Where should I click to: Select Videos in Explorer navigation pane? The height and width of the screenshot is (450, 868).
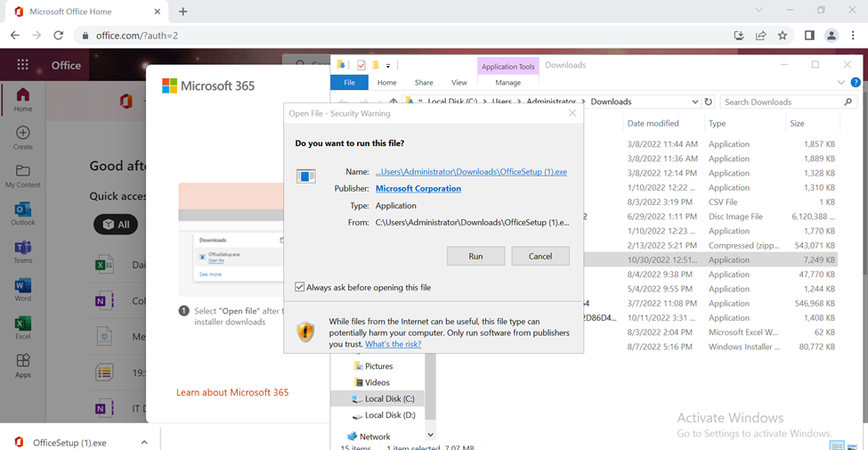click(377, 382)
